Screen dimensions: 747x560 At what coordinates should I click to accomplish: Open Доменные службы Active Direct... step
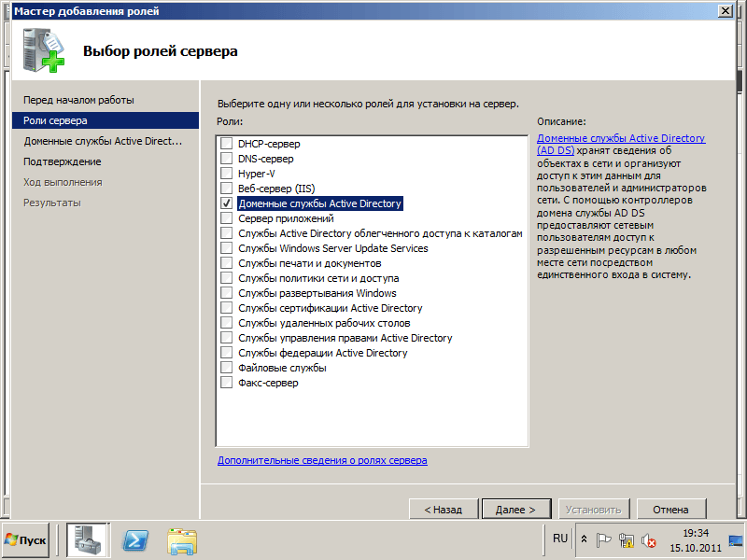[103, 141]
